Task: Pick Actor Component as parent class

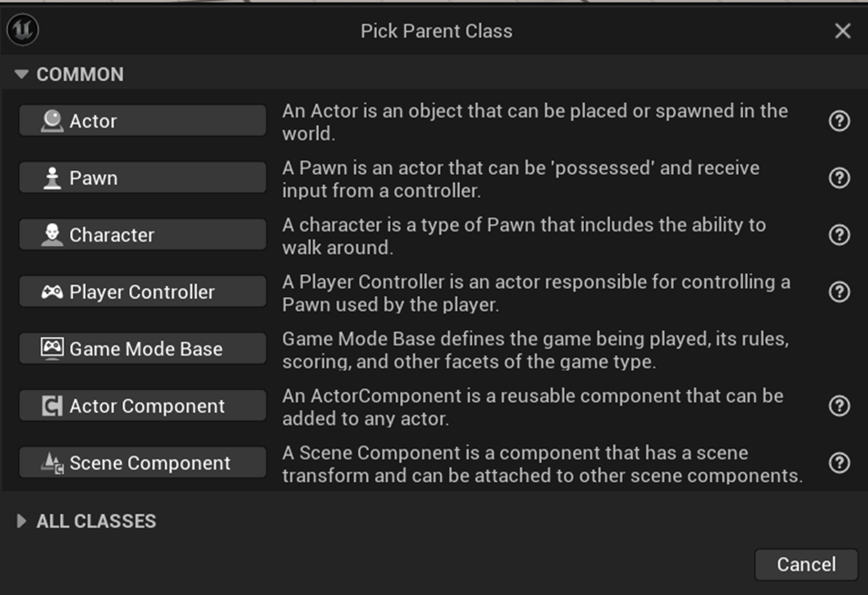Action: point(143,406)
